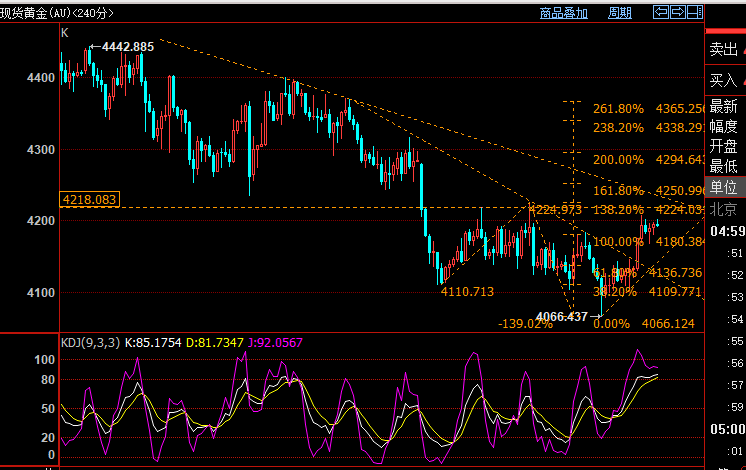
Task: Click the left arrow navigation icon
Action: click(661, 12)
